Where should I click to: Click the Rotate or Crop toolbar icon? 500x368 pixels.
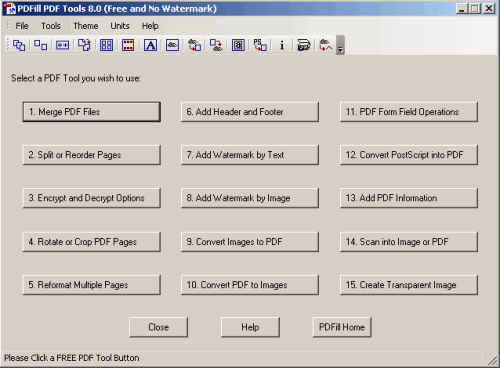click(84, 45)
